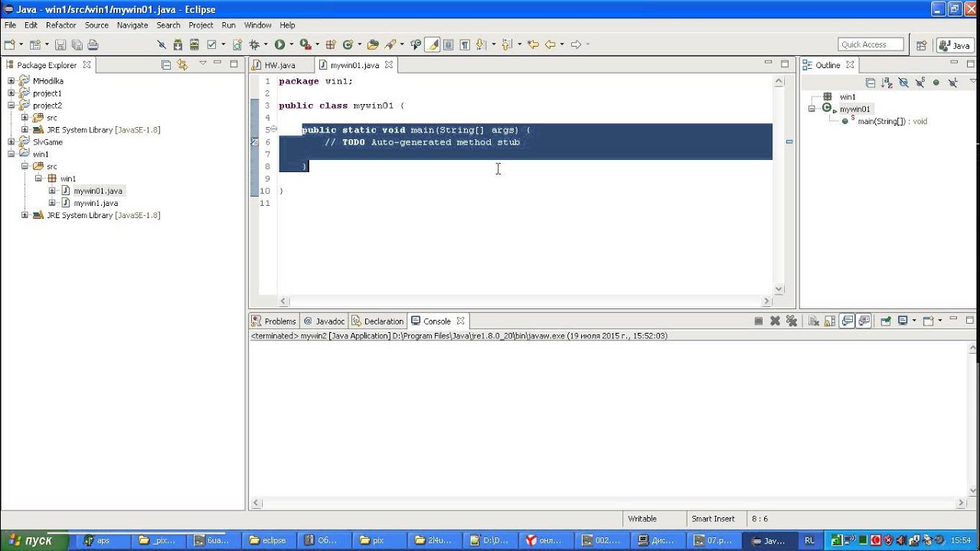Click Collapse All in Package Explorer

point(166,65)
